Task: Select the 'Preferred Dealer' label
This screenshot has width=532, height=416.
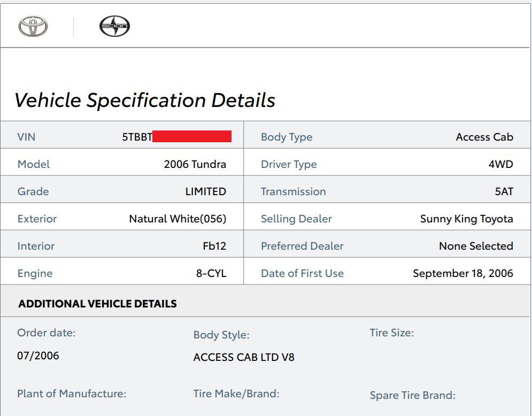Action: click(302, 246)
